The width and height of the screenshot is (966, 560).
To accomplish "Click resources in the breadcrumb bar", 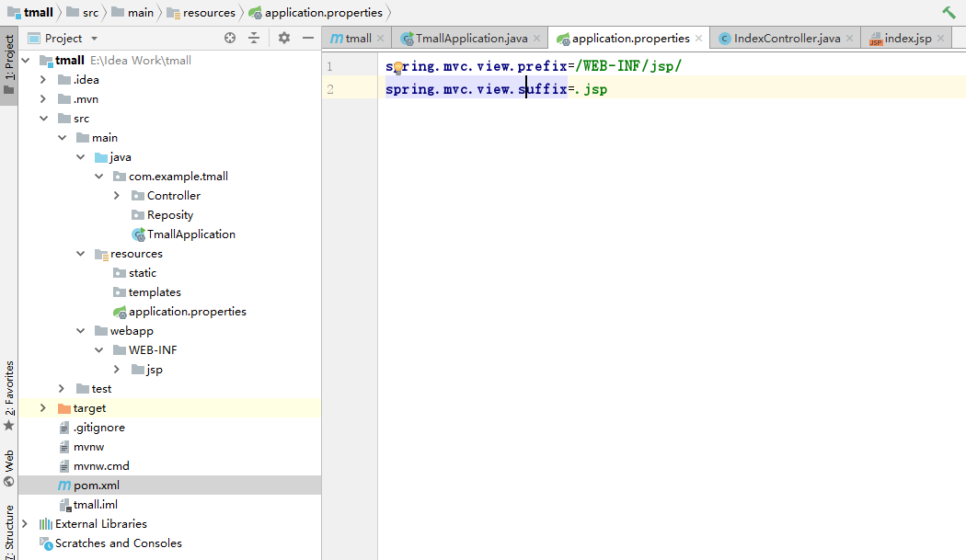I will click(201, 12).
